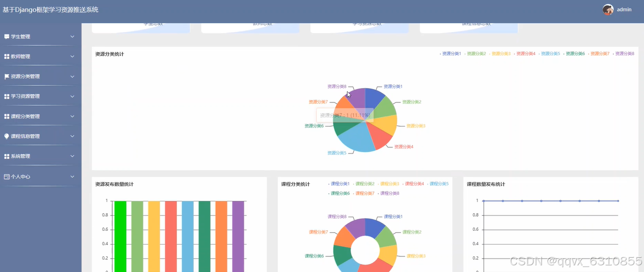Click the 个人中心 card icon
The image size is (644, 272).
(x=7, y=176)
